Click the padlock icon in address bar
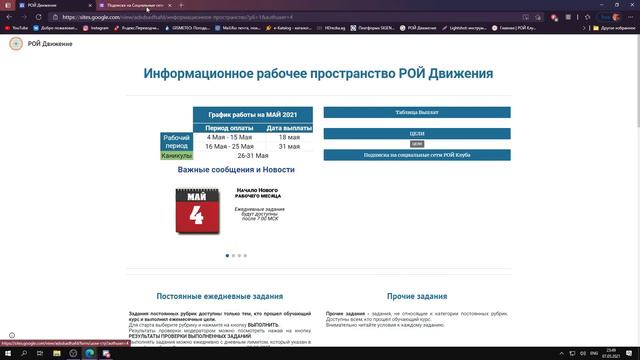 56,17
